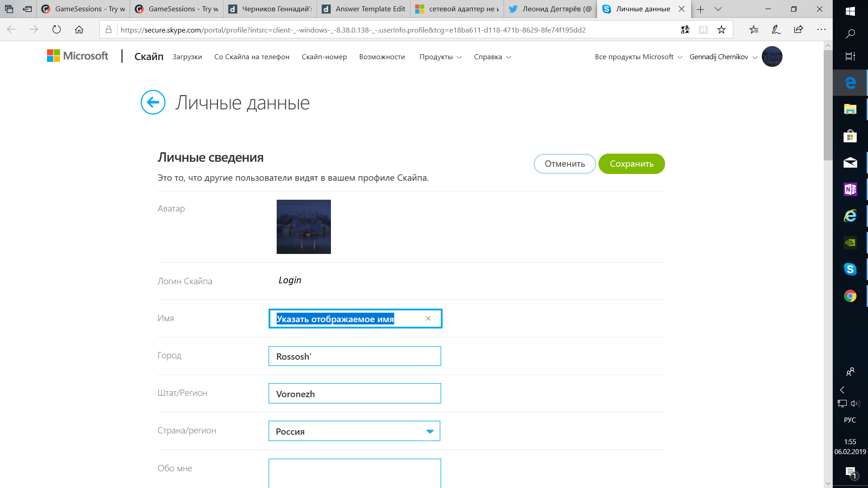The image size is (868, 488).
Task: Click the back arrow next to Личные данные
Action: coord(153,102)
